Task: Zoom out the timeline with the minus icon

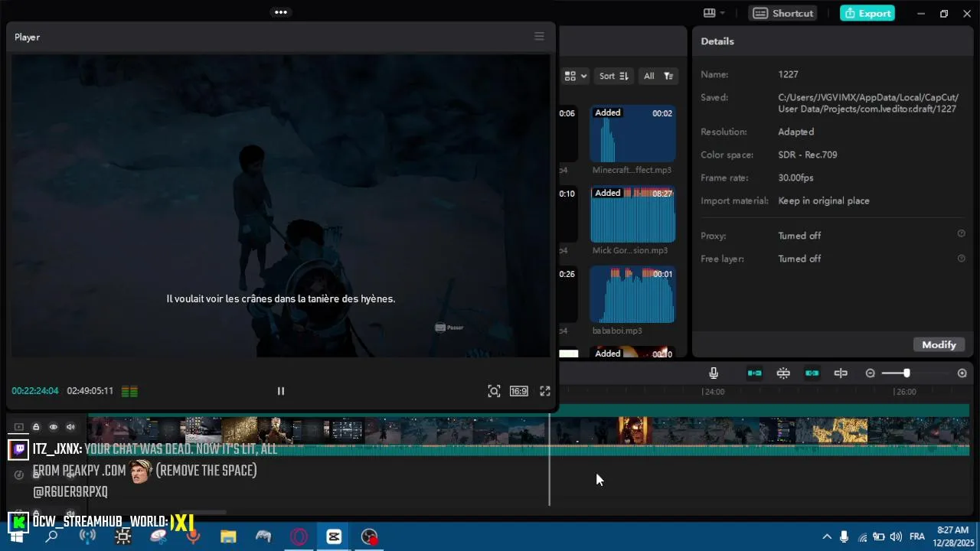Action: [870, 373]
